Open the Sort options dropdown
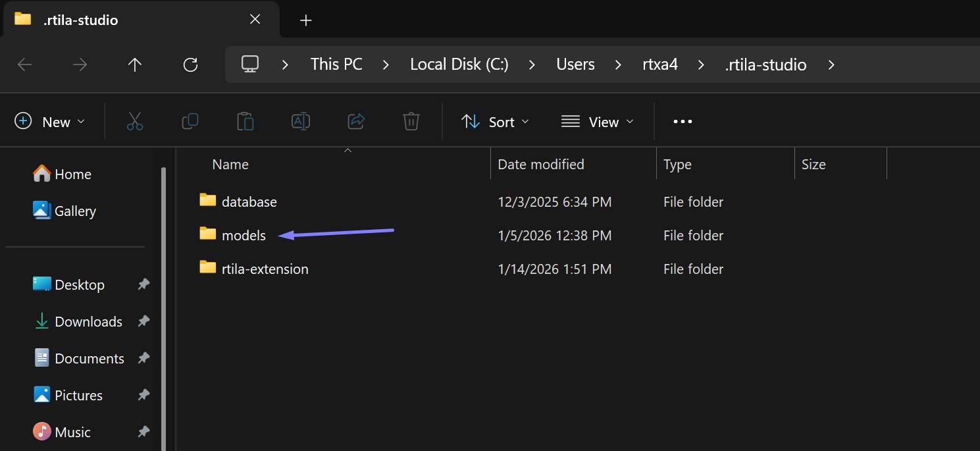The width and height of the screenshot is (980, 451). (495, 122)
